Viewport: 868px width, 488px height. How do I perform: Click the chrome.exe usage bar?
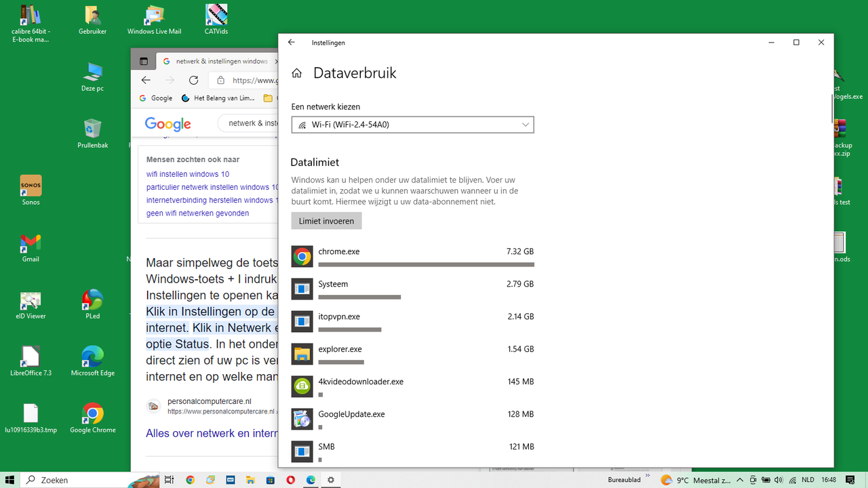[x=426, y=264]
